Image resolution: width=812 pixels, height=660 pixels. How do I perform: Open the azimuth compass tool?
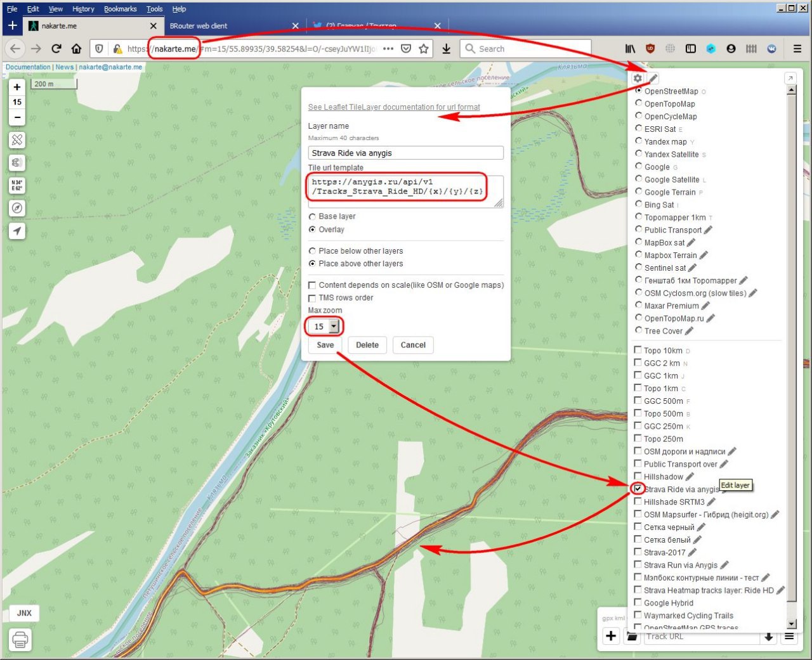point(17,208)
